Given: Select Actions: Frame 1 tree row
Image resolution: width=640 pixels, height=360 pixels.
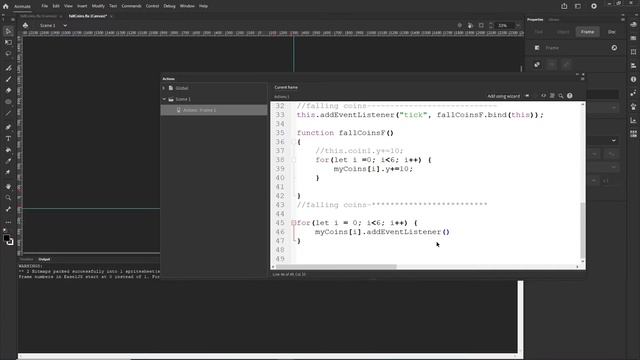Looking at the screenshot, I should pos(214,110).
